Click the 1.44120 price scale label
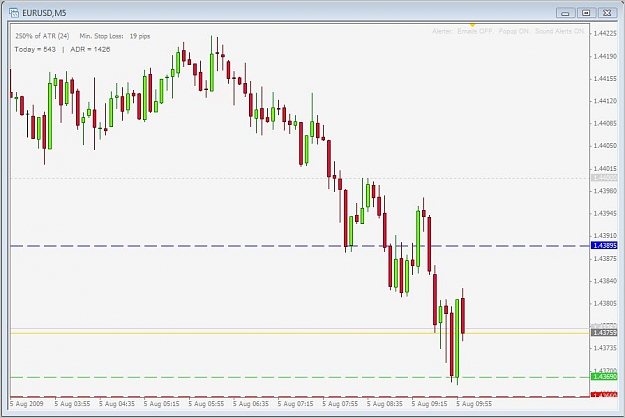The width and height of the screenshot is (625, 418). click(605, 101)
